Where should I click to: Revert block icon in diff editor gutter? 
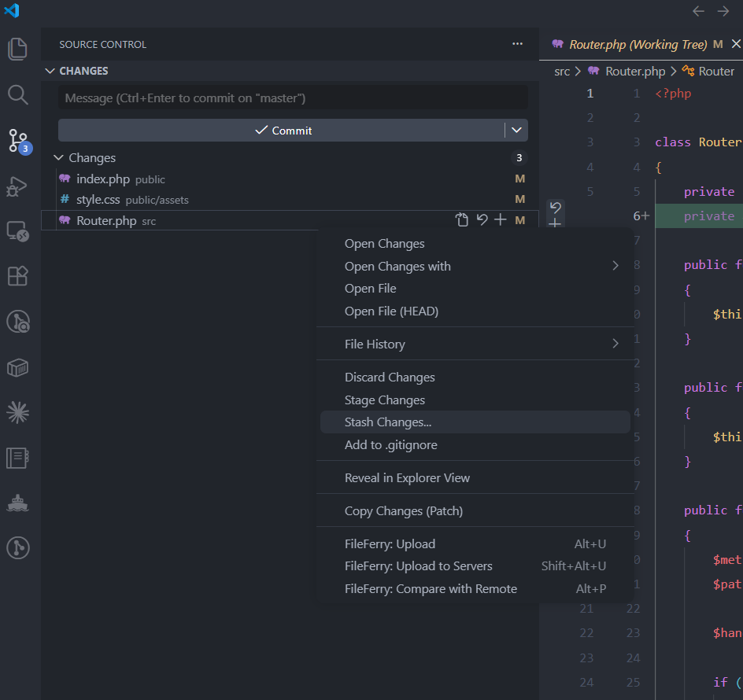point(556,207)
